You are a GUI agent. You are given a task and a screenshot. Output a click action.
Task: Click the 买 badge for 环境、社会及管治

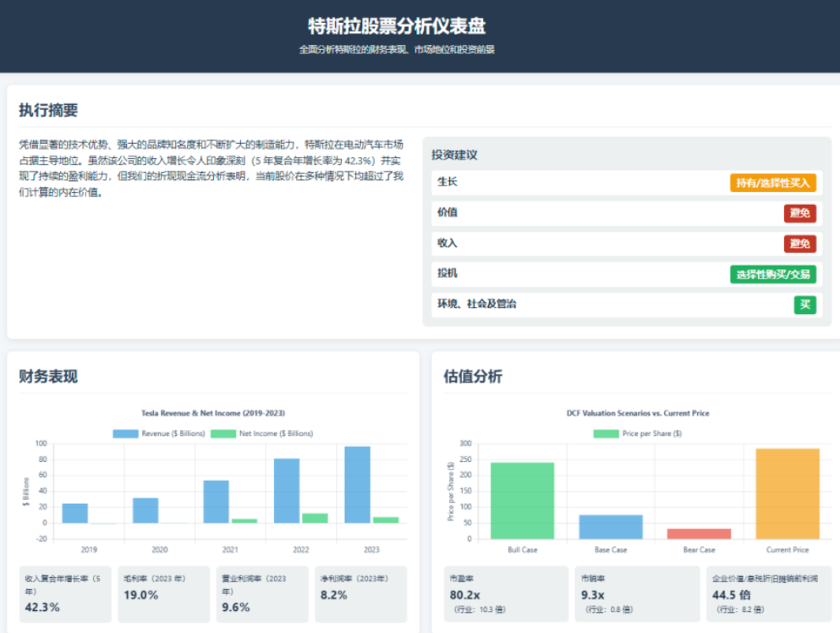tap(804, 305)
